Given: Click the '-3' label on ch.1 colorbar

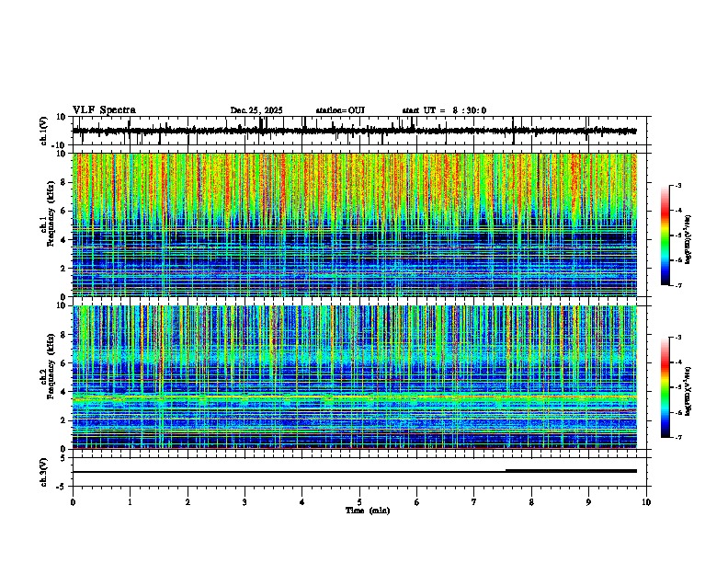Looking at the screenshot, I should point(677,185).
